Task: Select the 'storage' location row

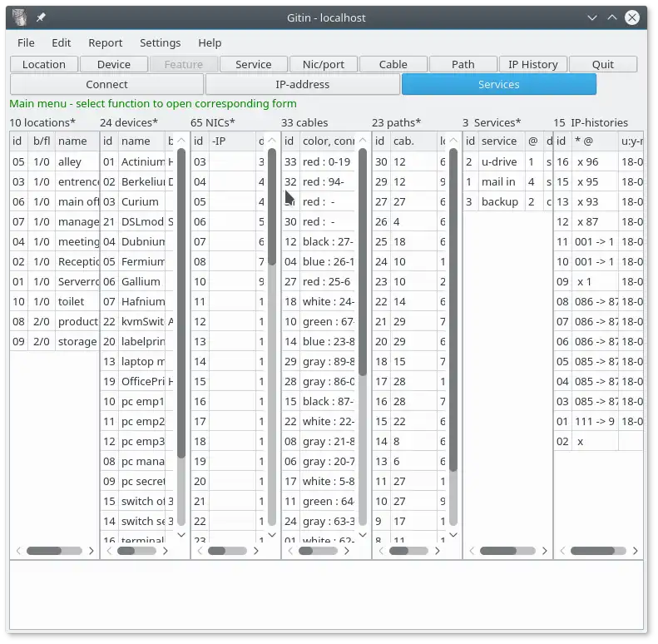Action: point(55,342)
